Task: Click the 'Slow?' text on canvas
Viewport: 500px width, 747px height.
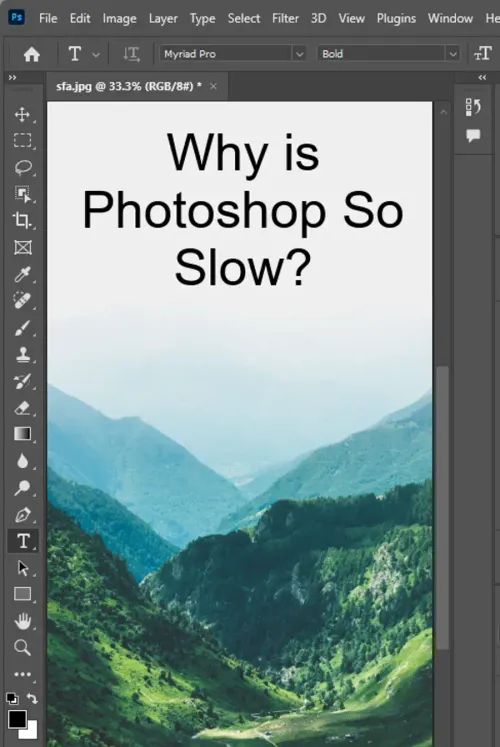Action: click(243, 267)
